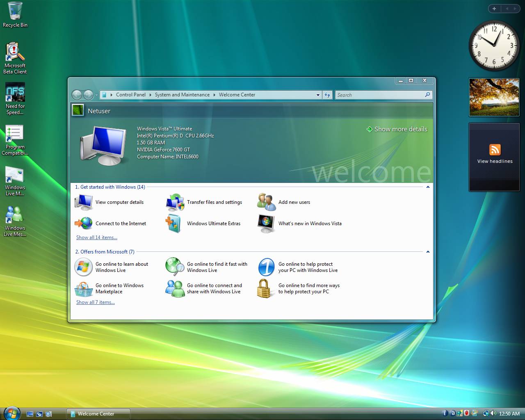Expand the arrow after System and Maintenance

[214, 95]
